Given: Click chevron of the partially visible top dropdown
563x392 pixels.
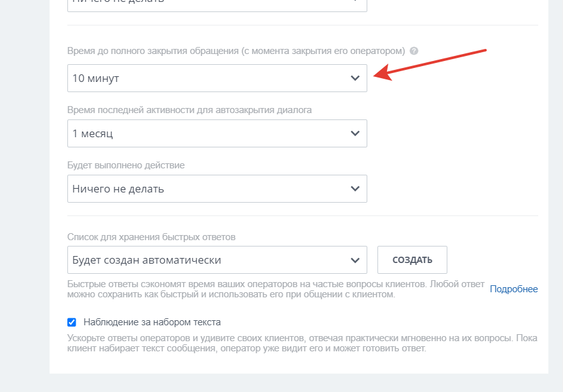Looking at the screenshot, I should [355, 1].
